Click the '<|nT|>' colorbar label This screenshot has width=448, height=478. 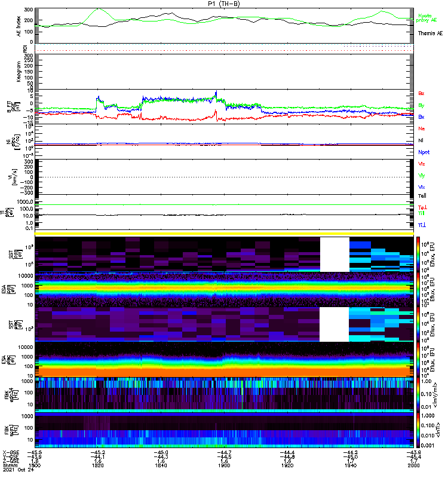439,430
